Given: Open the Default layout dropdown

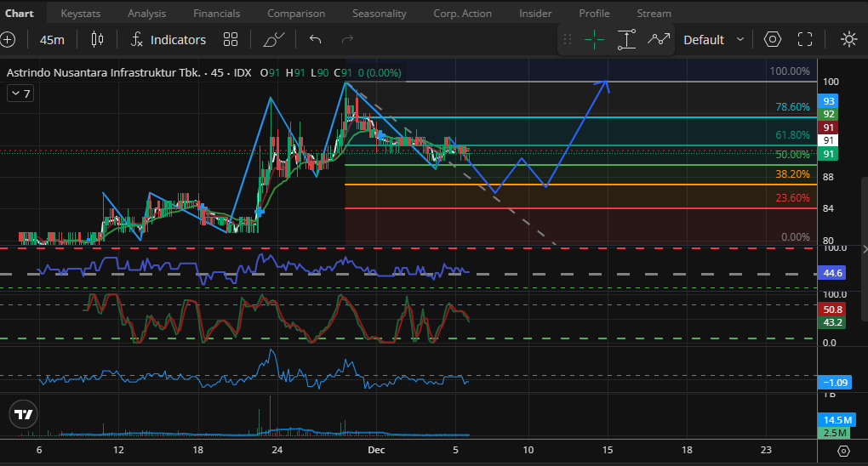Looking at the screenshot, I should coord(713,39).
